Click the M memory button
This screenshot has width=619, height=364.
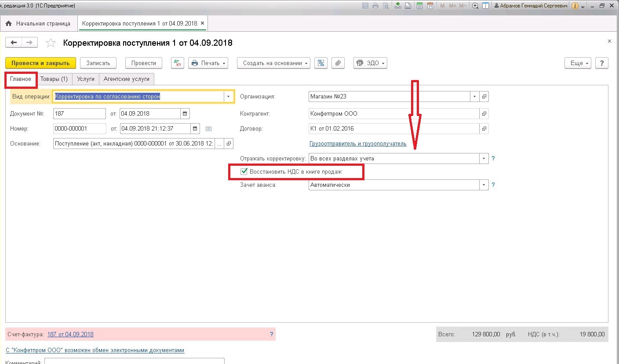pos(442,6)
